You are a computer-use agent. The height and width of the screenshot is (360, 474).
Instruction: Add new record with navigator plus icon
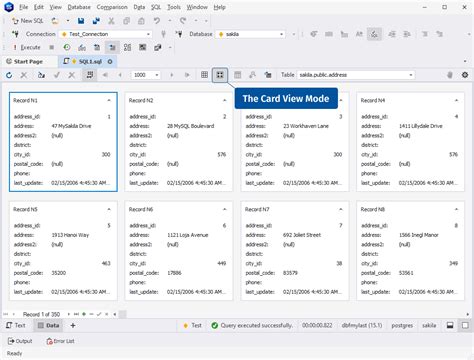84,314
